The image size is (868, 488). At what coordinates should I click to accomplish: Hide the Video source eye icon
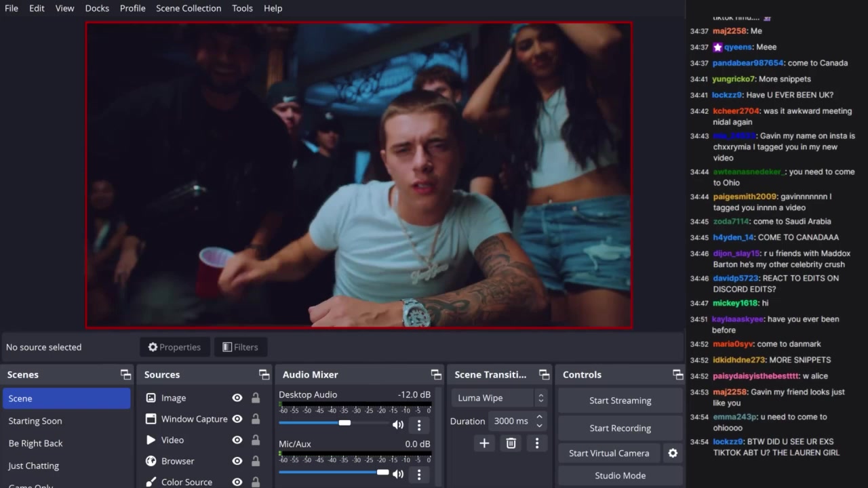tap(237, 440)
